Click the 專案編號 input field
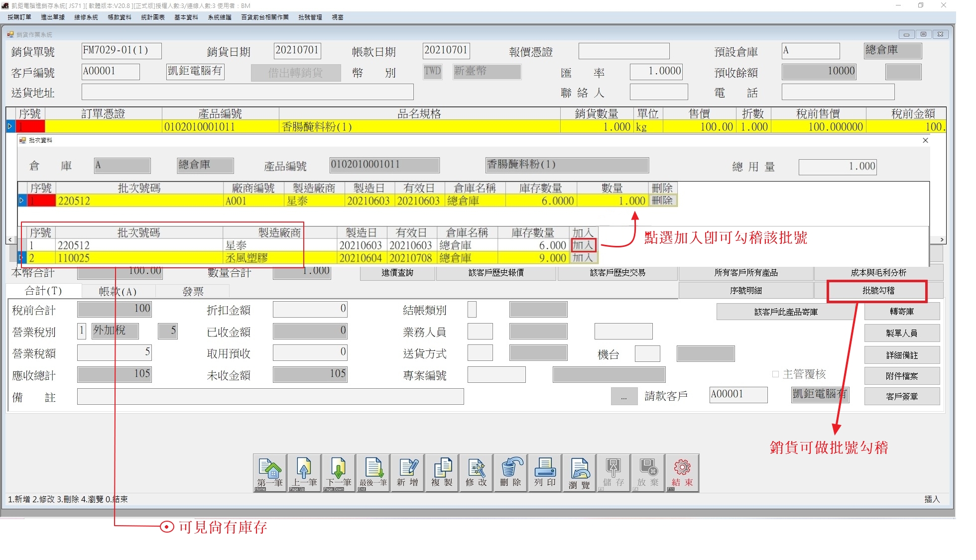The image size is (976, 560). click(496, 375)
